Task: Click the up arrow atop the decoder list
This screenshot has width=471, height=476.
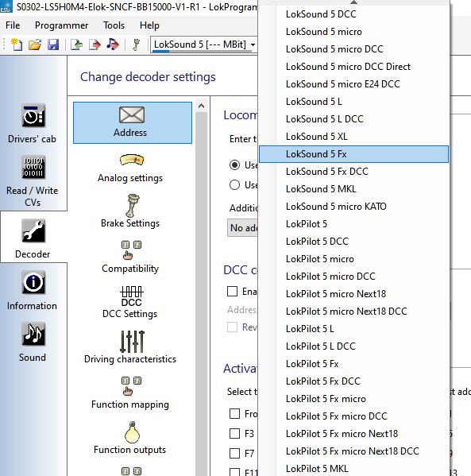Action: [x=353, y=2]
